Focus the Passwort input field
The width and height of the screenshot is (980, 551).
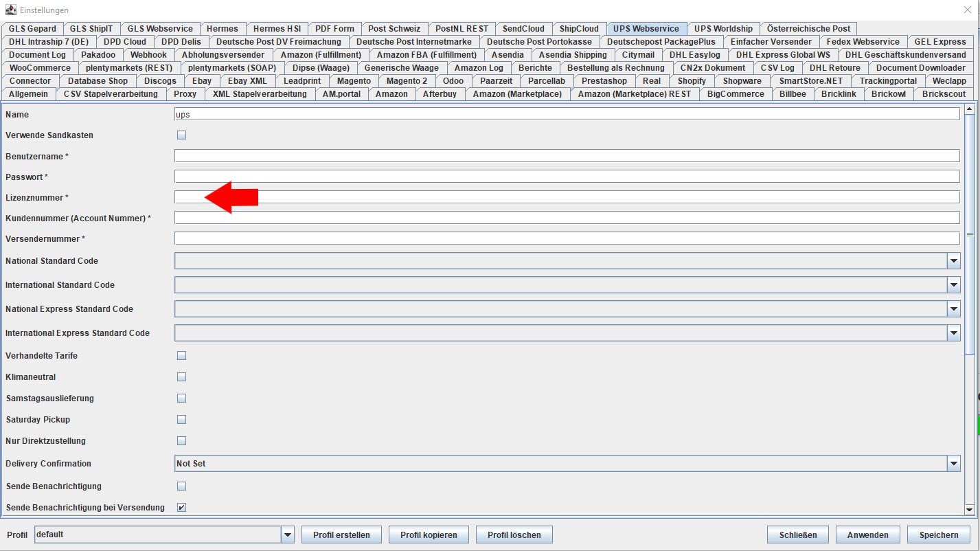pos(567,177)
